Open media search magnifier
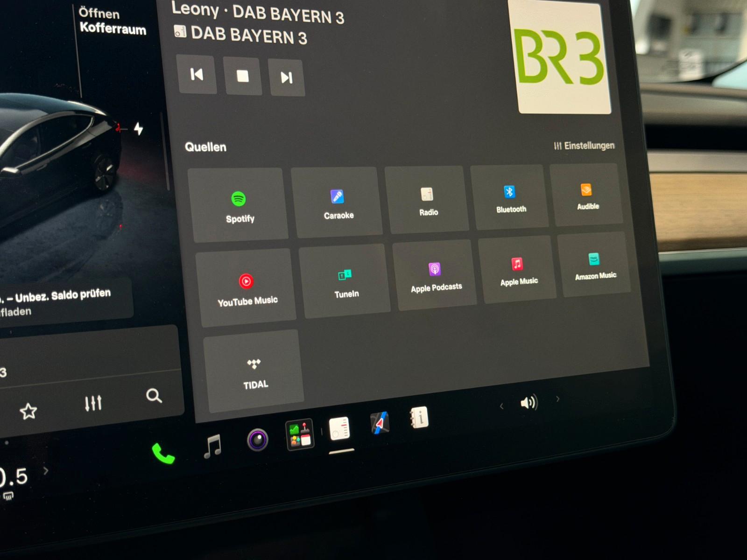This screenshot has width=747, height=560. tap(154, 396)
